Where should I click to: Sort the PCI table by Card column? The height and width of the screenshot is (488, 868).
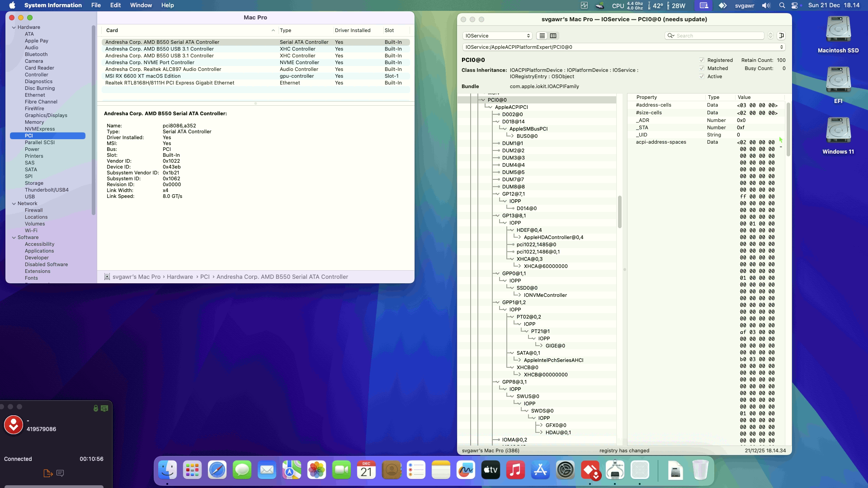click(190, 30)
